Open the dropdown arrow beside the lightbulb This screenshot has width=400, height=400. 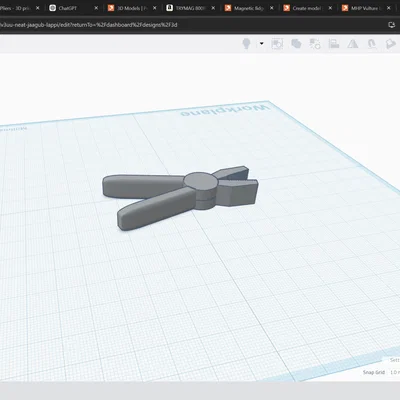point(262,44)
